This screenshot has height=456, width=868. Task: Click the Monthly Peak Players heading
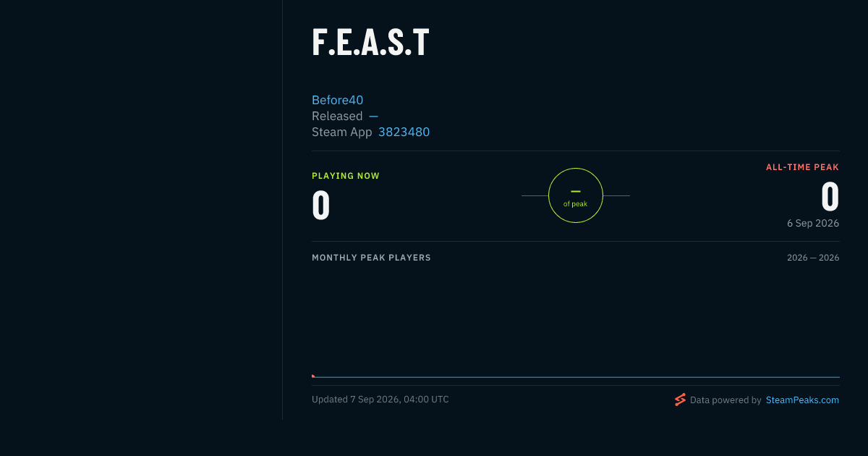[x=371, y=258]
